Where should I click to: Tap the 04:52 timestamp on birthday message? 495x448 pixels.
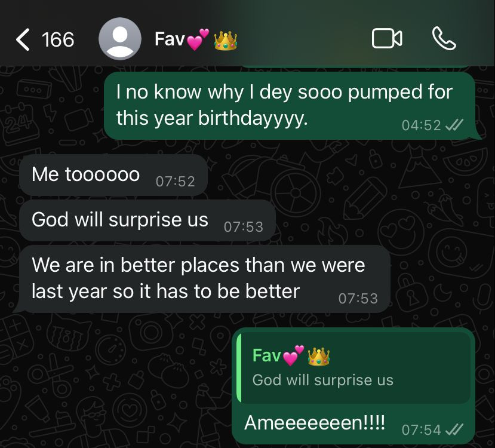pos(422,125)
